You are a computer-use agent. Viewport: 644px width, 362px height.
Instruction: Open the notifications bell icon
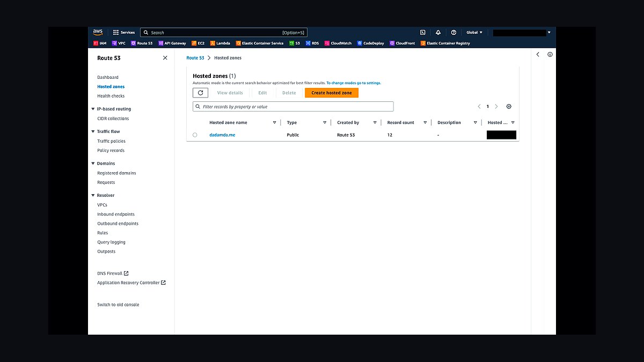pos(438,32)
